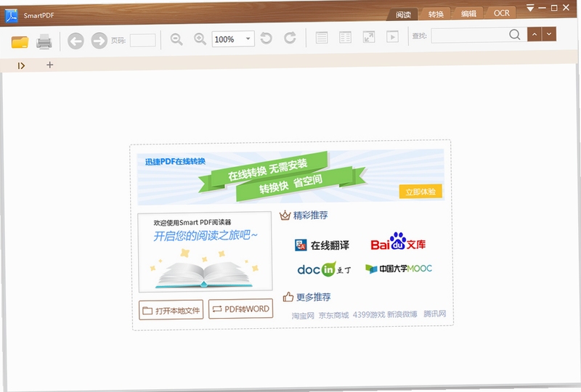
Task: Add new tab with plus icon
Action: (49, 65)
